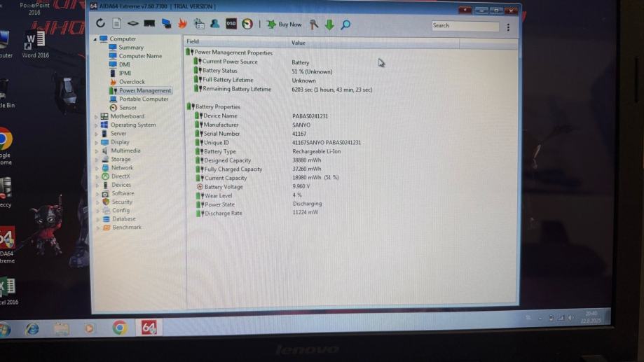Screen dimensions: 644x362
Task: Click the disk benchmark toolbar icon
Action: (x=132, y=23)
